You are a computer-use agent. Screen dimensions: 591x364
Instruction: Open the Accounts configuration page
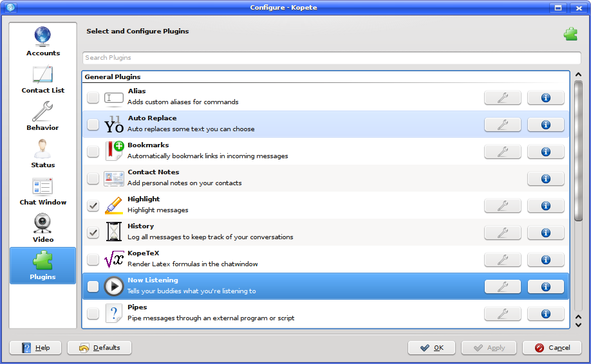coord(42,42)
